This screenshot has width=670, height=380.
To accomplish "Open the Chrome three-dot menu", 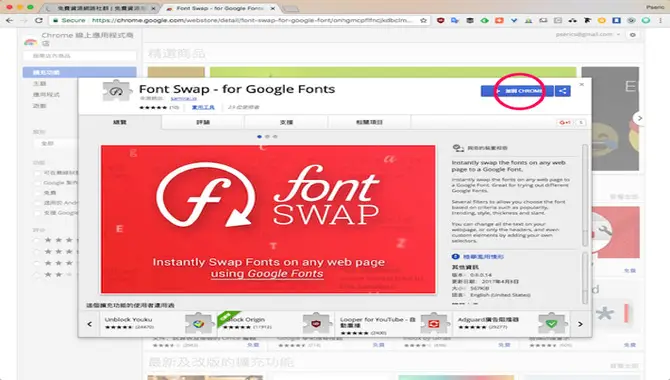I will pos(661,20).
